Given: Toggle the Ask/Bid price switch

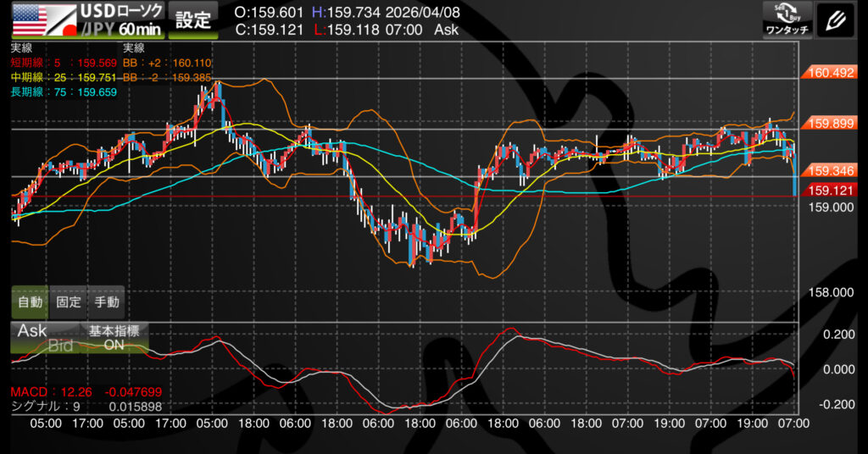Looking at the screenshot, I should (44, 338).
